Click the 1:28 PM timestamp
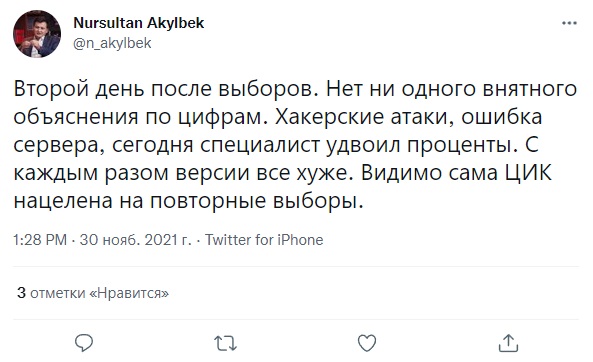Image resolution: width=593 pixels, height=362 pixels. tap(40, 240)
